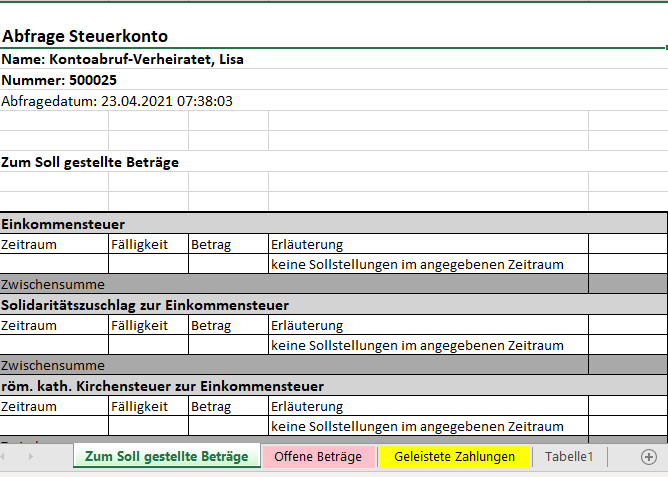668x477 pixels.
Task: Select Zeitraum header under Einkommensteuer
Action: [54, 244]
